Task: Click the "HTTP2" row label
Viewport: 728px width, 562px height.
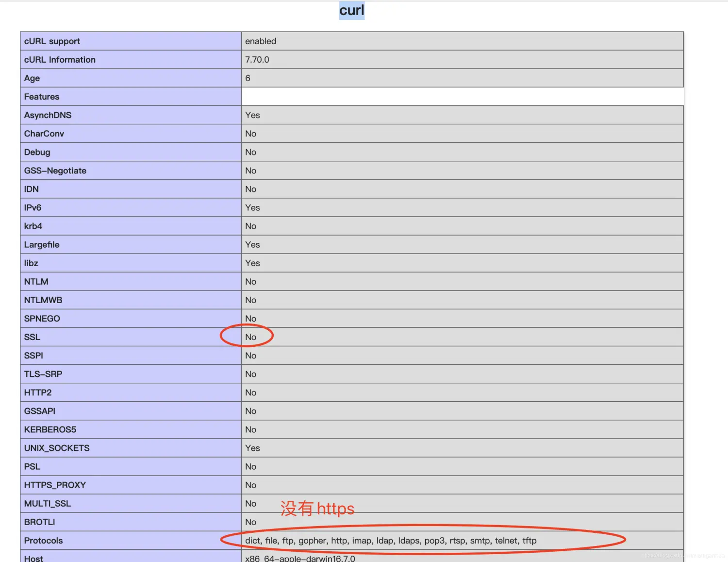Action: click(x=38, y=392)
